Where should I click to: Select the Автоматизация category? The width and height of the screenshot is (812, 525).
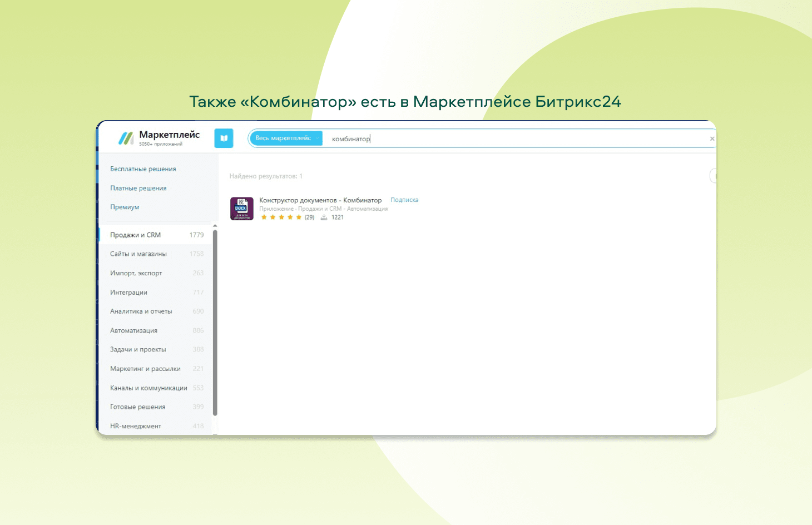(156, 330)
